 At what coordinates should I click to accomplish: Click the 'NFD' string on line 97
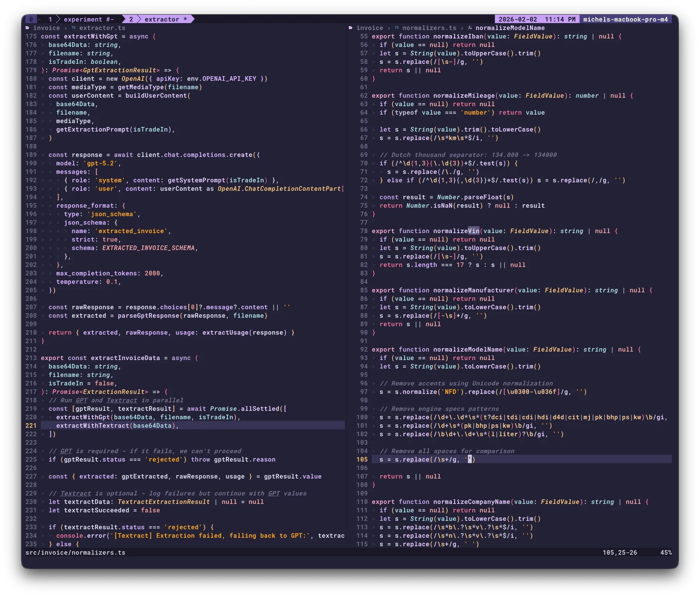click(451, 392)
